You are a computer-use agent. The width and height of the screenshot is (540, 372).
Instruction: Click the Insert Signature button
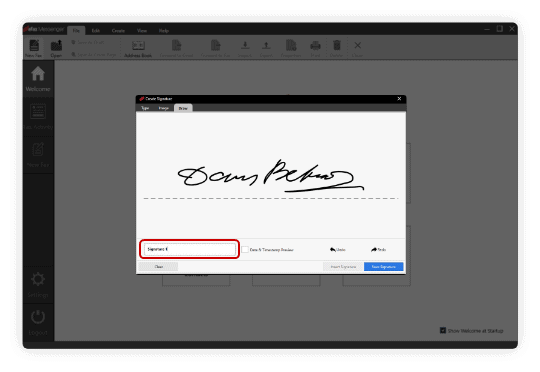point(343,267)
